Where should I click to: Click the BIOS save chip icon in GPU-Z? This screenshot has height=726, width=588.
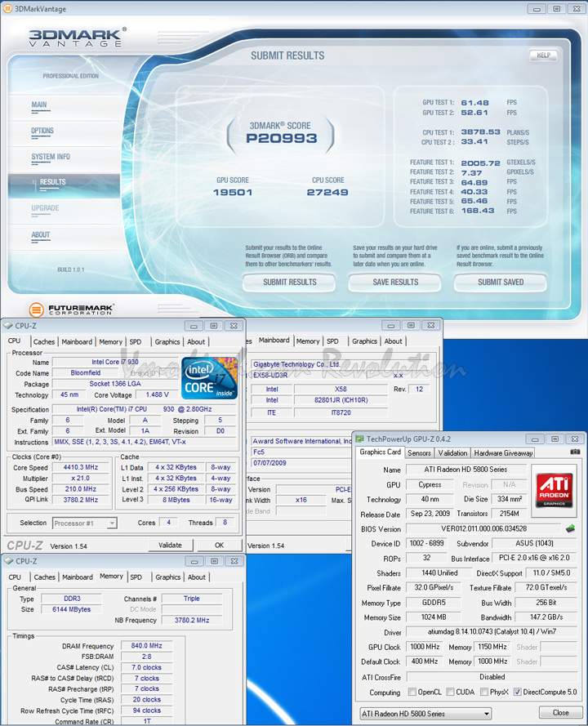point(570,528)
